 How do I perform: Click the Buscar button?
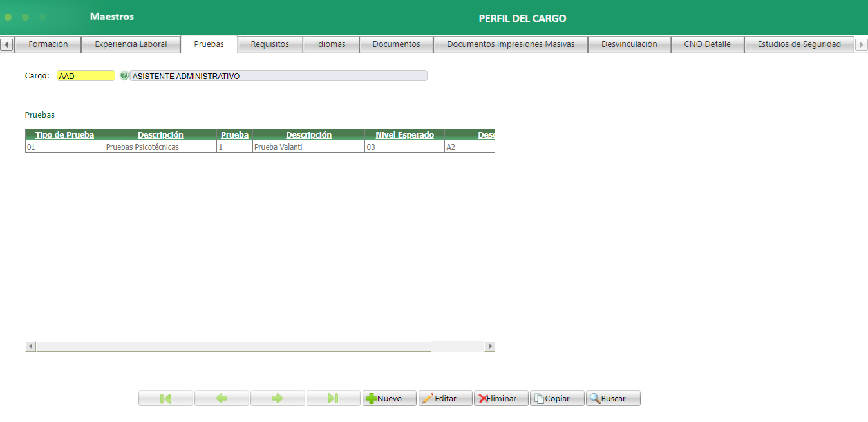614,398
